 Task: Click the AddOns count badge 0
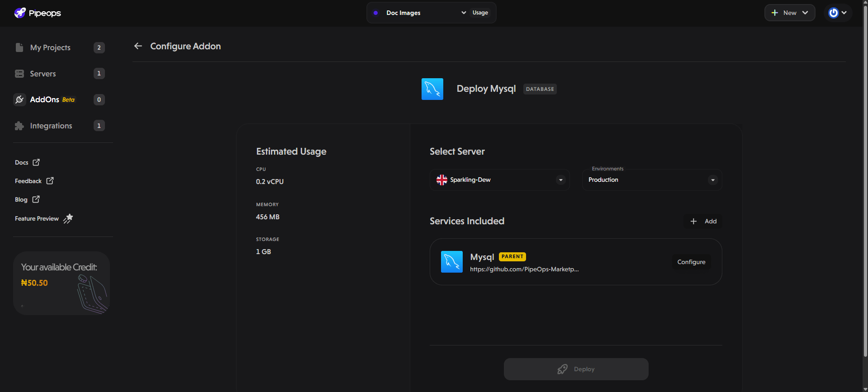pyautogui.click(x=99, y=99)
